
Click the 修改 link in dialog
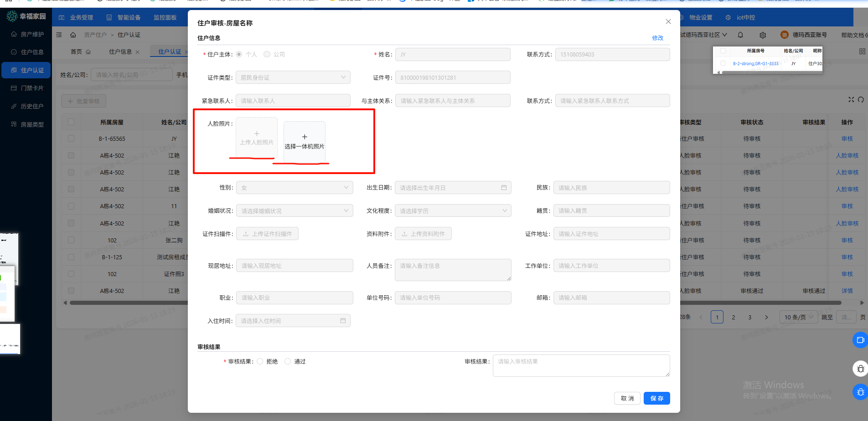(x=657, y=38)
